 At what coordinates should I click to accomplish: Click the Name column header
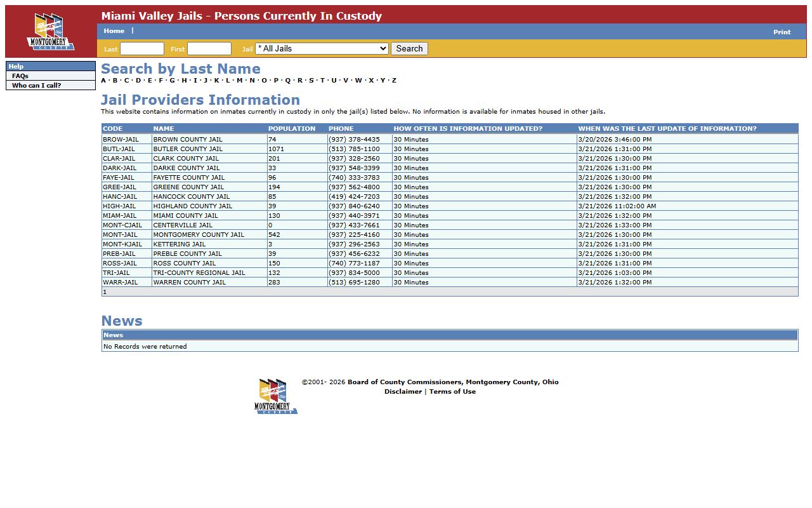(164, 129)
